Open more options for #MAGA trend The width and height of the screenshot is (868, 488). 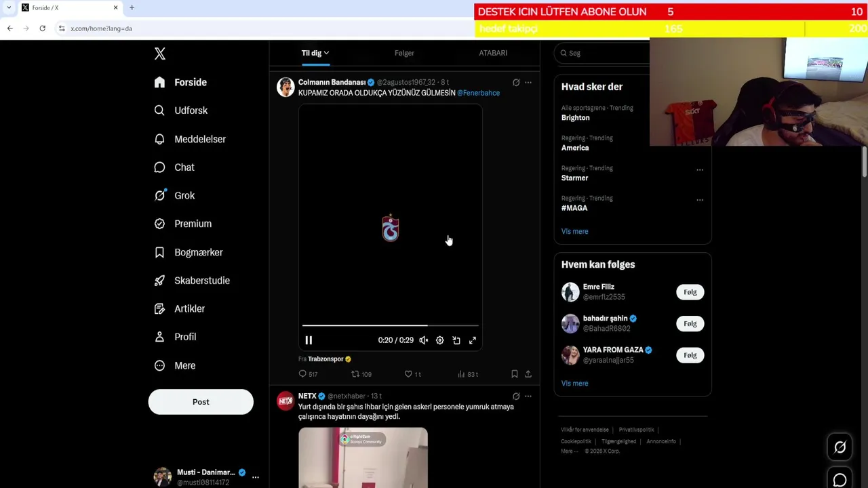point(700,200)
